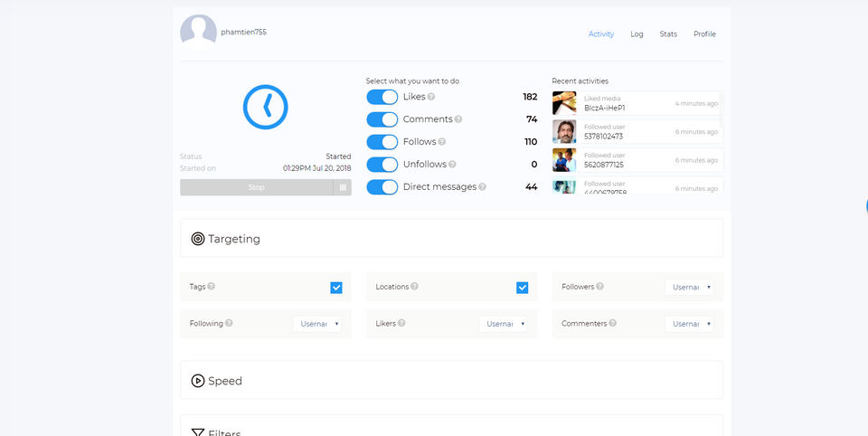Click the Comments count 74
Image resolution: width=868 pixels, height=436 pixels.
(x=532, y=119)
